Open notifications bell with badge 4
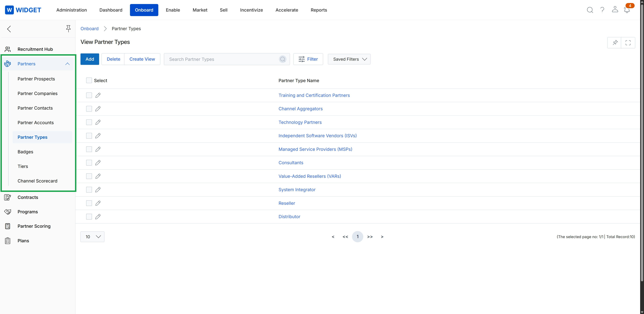This screenshot has width=644, height=314. point(627,10)
